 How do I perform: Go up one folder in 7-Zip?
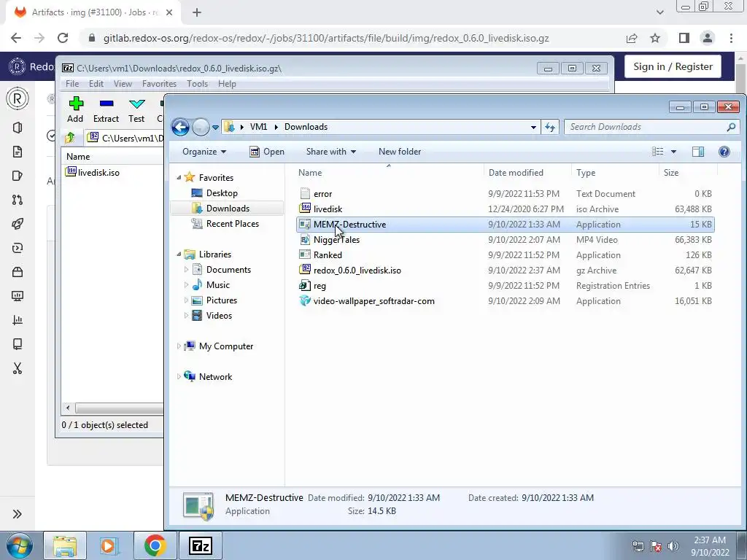click(x=70, y=138)
